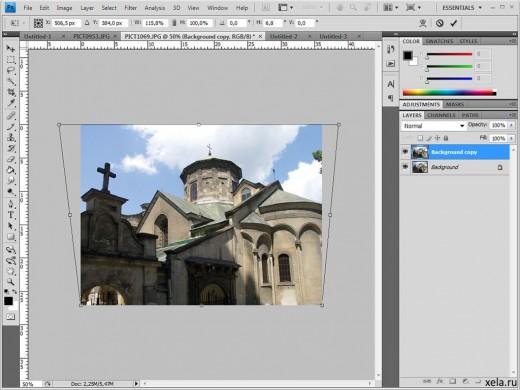Switch to warp mode icon

[x=423, y=23]
